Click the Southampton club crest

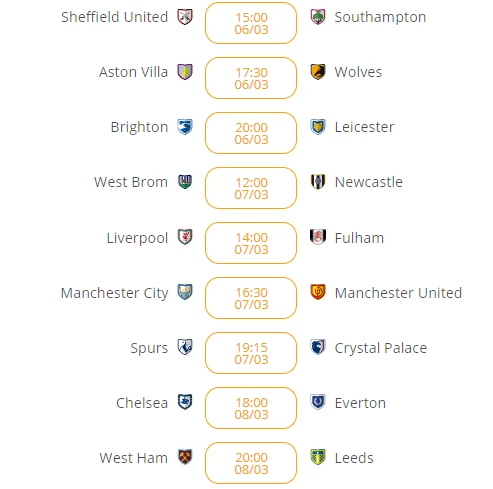coord(318,17)
